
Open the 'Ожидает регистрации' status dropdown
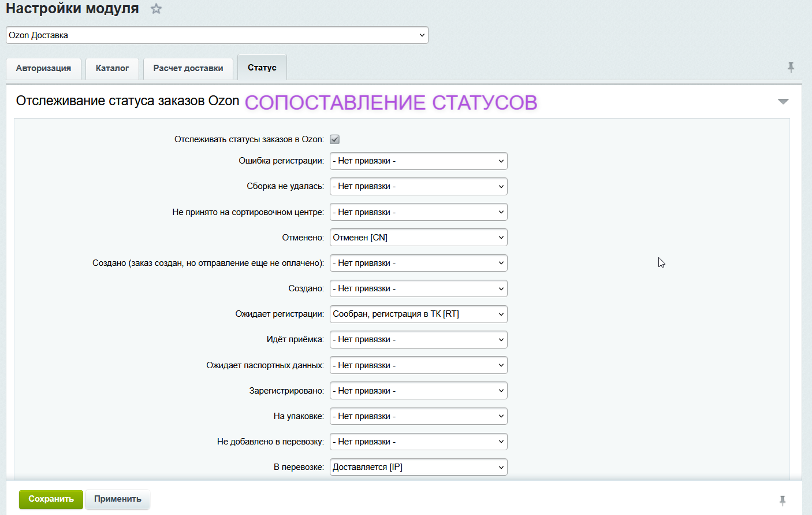(x=419, y=314)
